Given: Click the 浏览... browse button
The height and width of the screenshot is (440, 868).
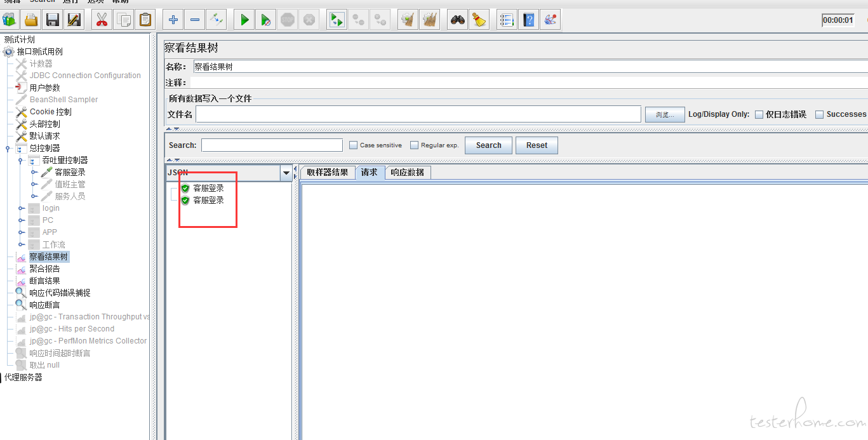Looking at the screenshot, I should point(665,114).
